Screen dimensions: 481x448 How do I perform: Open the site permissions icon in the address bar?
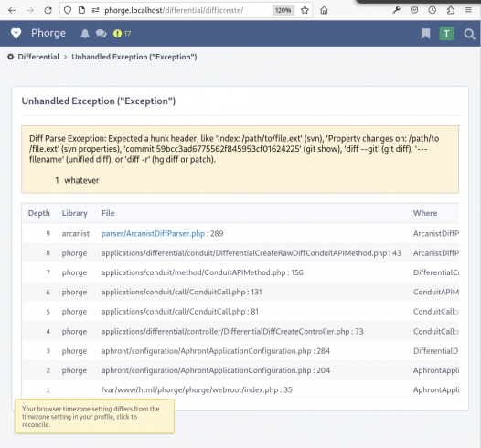(x=95, y=10)
